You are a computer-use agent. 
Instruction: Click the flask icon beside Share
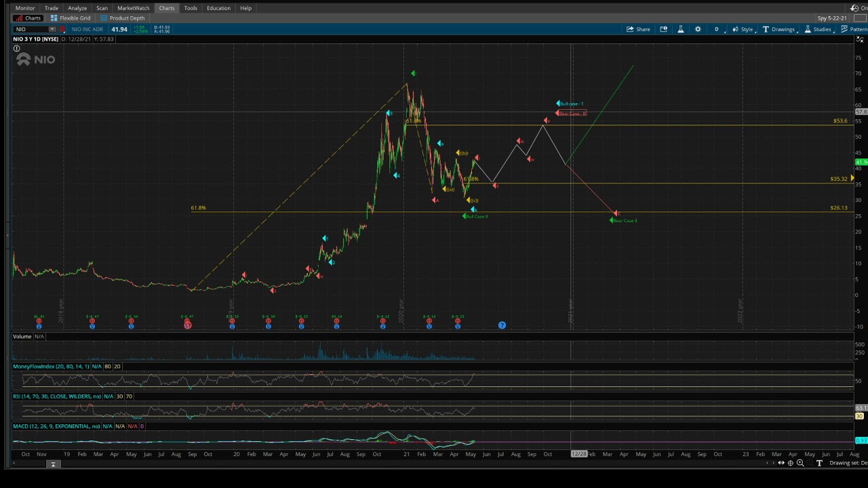point(681,29)
